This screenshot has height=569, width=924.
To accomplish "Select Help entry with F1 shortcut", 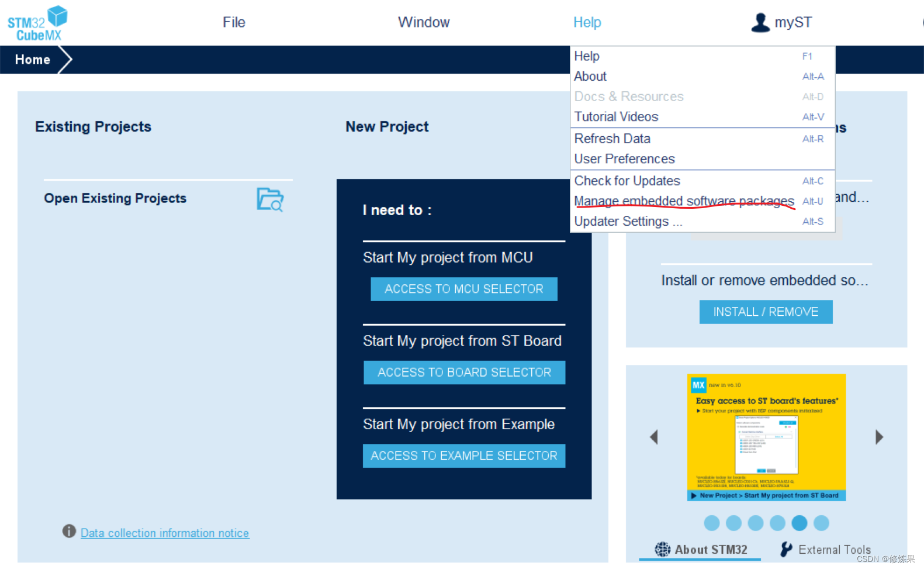I will (x=702, y=56).
